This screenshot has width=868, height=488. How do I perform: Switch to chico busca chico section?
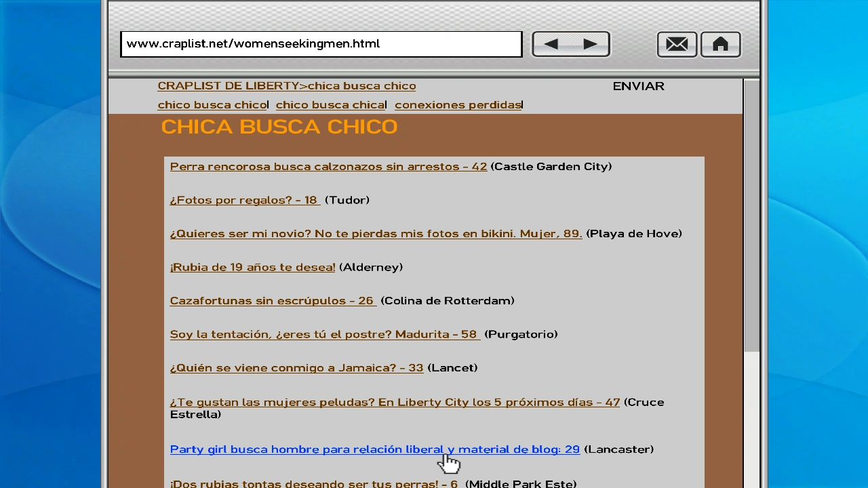click(212, 105)
